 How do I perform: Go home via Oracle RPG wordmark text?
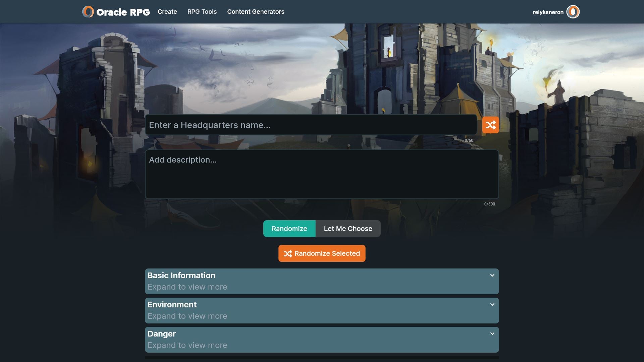click(123, 12)
